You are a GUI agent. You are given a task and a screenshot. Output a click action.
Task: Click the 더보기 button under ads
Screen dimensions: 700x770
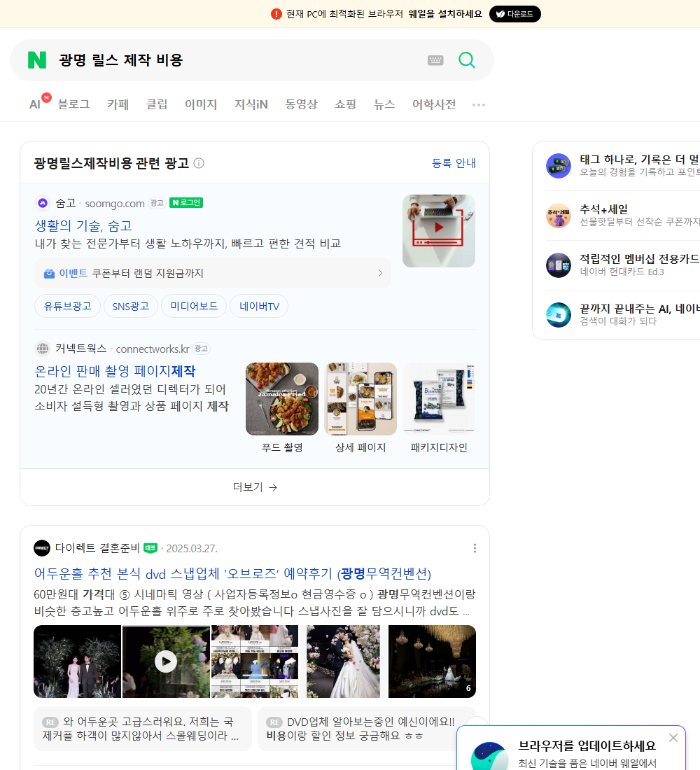[x=255, y=487]
